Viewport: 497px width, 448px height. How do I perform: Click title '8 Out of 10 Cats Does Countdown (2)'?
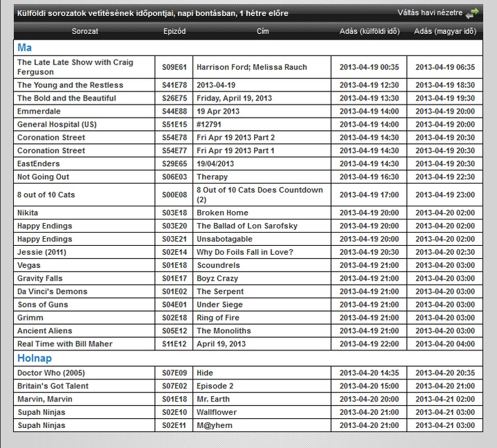click(260, 195)
